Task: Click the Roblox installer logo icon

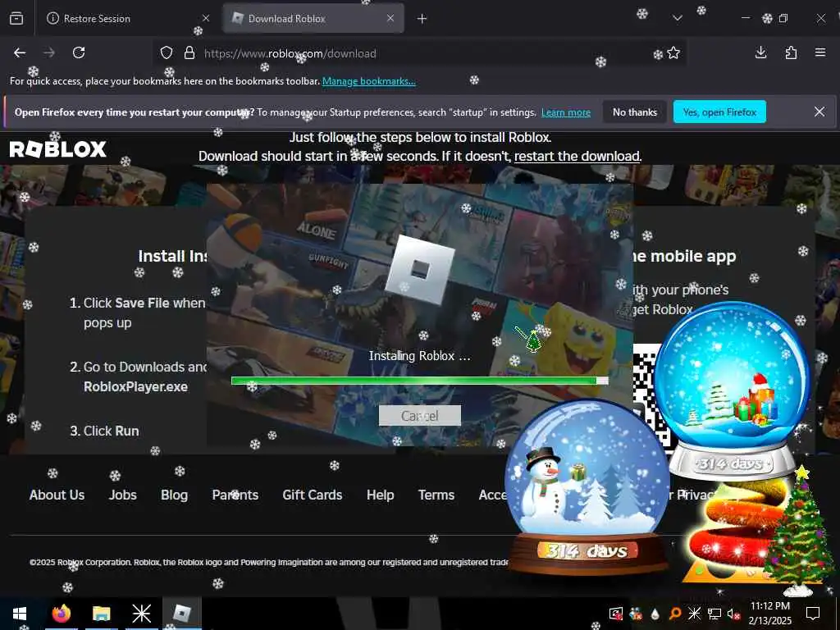Action: click(x=419, y=271)
